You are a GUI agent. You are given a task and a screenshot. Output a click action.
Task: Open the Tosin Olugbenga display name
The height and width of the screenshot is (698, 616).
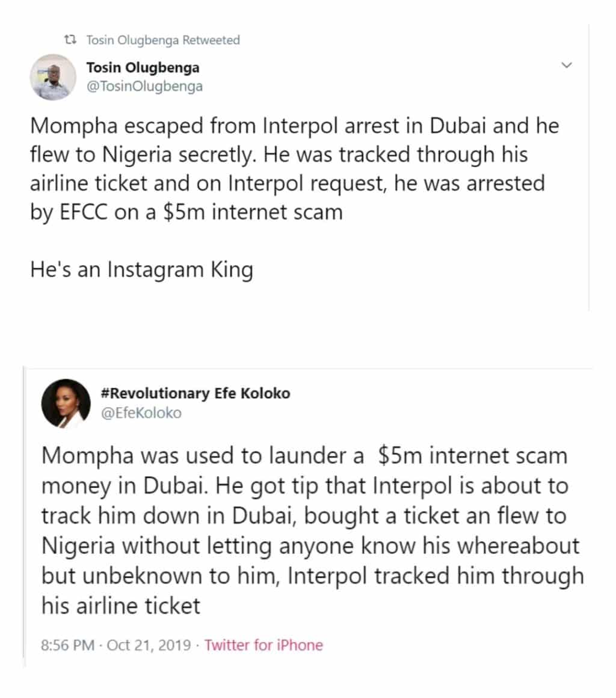click(143, 67)
